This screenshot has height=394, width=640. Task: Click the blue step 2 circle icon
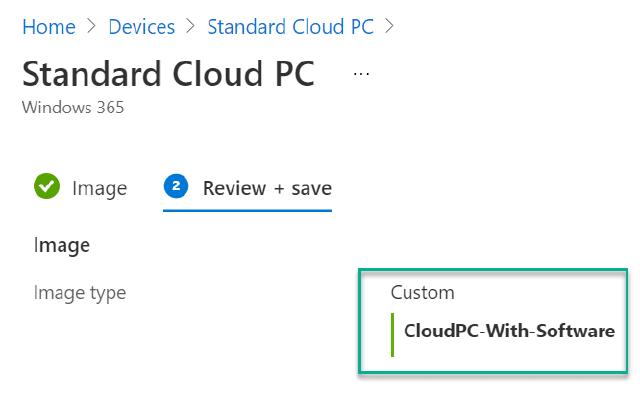176,186
